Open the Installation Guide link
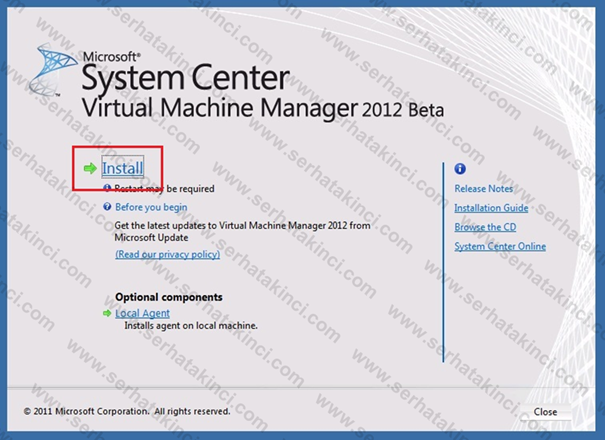Image resolution: width=605 pixels, height=440 pixels. (491, 208)
